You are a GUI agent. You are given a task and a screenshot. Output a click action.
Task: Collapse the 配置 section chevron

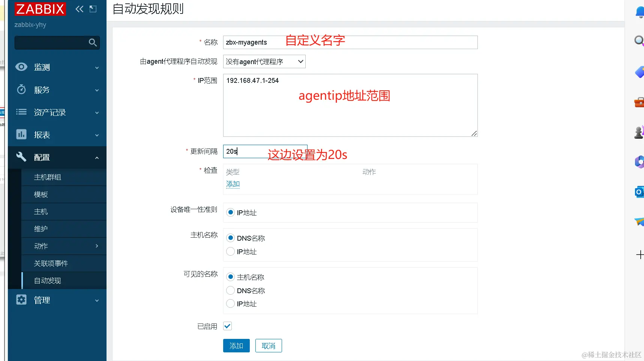[x=97, y=158]
